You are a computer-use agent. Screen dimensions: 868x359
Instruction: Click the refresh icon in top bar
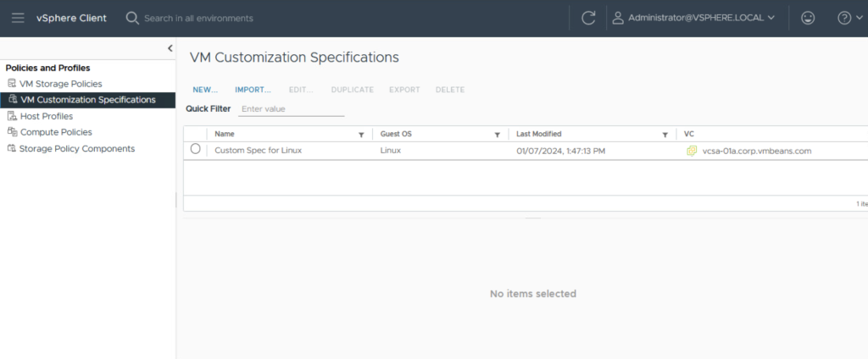click(588, 18)
